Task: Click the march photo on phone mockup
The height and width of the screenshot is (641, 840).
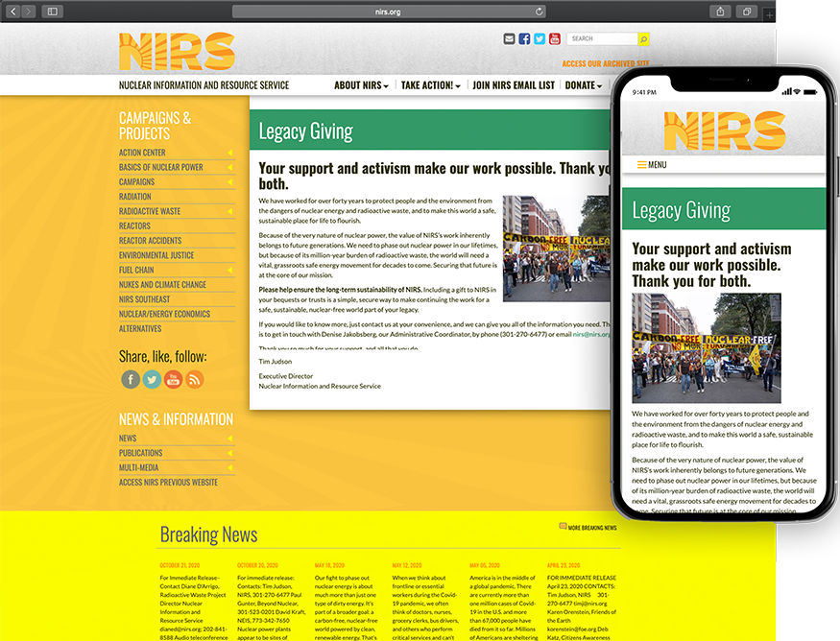Action: point(706,348)
